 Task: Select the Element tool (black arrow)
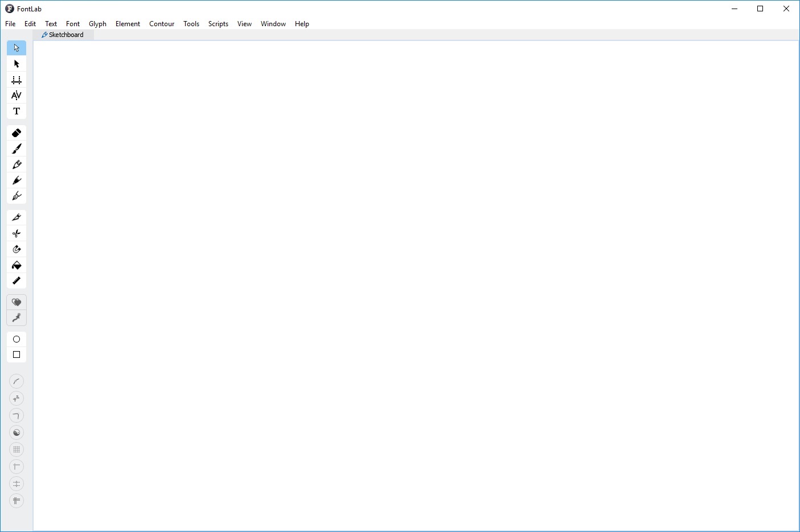17,64
